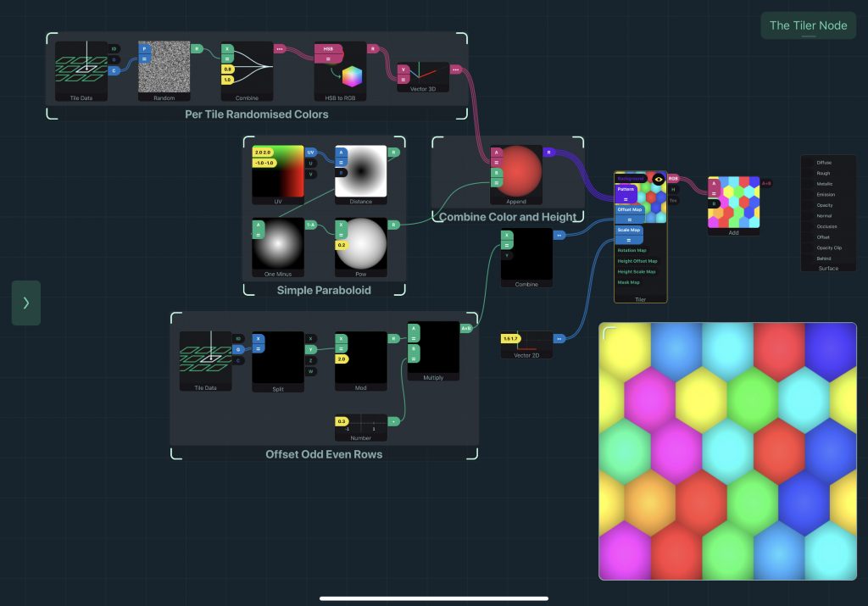Click the B input port of Add node

coord(714,203)
